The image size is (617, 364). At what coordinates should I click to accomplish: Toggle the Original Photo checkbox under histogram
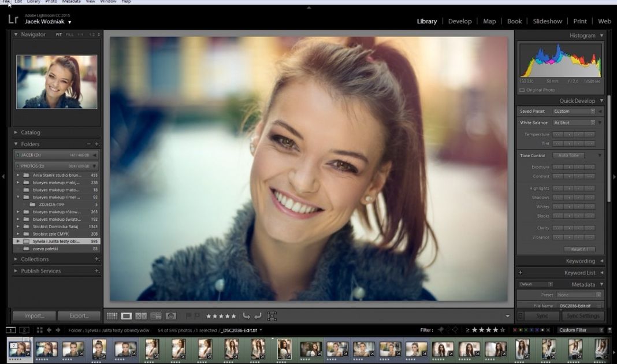(522, 90)
